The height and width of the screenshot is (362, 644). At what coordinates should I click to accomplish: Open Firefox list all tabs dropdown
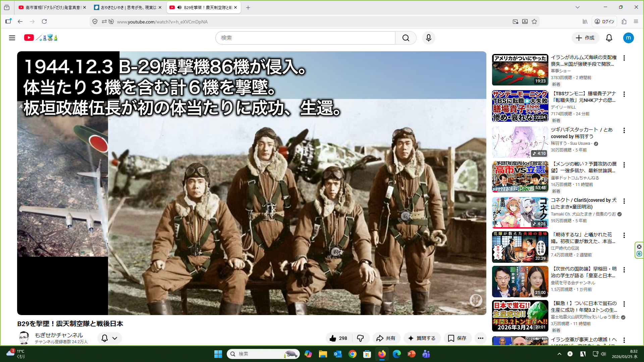(x=577, y=7)
